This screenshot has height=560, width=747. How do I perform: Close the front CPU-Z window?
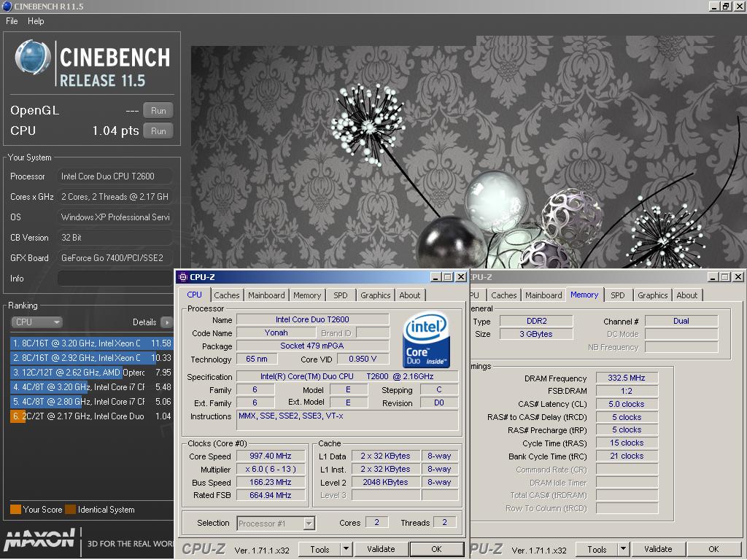[x=461, y=277]
